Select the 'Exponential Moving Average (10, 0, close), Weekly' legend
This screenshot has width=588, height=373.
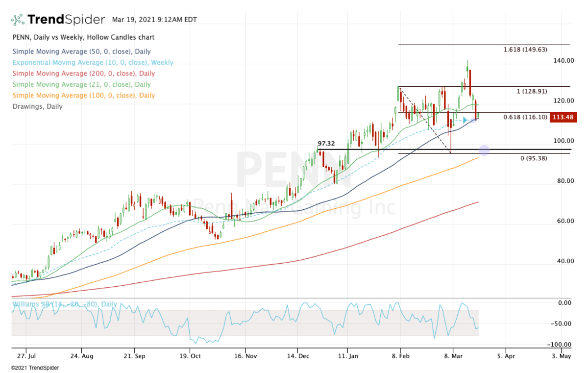93,63
